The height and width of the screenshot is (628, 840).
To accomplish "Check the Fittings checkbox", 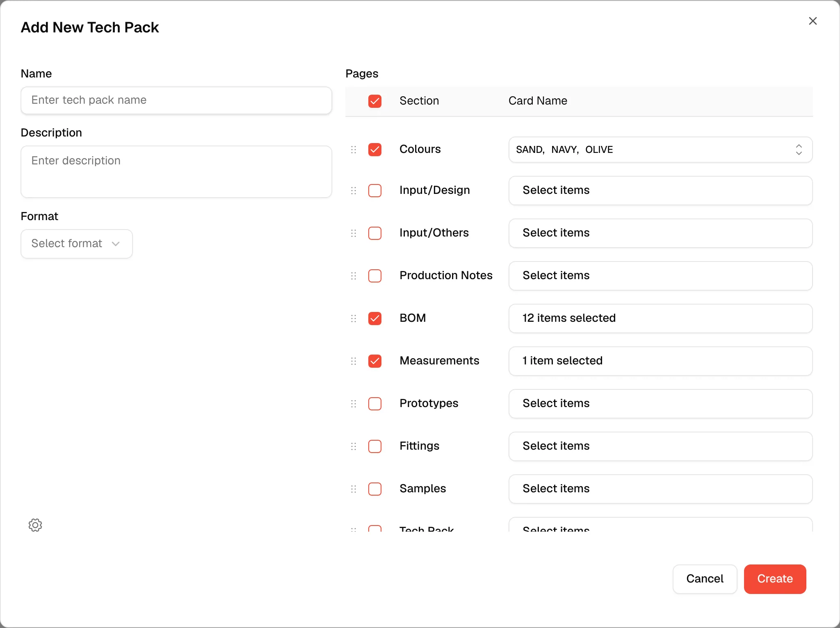I will pos(375,446).
